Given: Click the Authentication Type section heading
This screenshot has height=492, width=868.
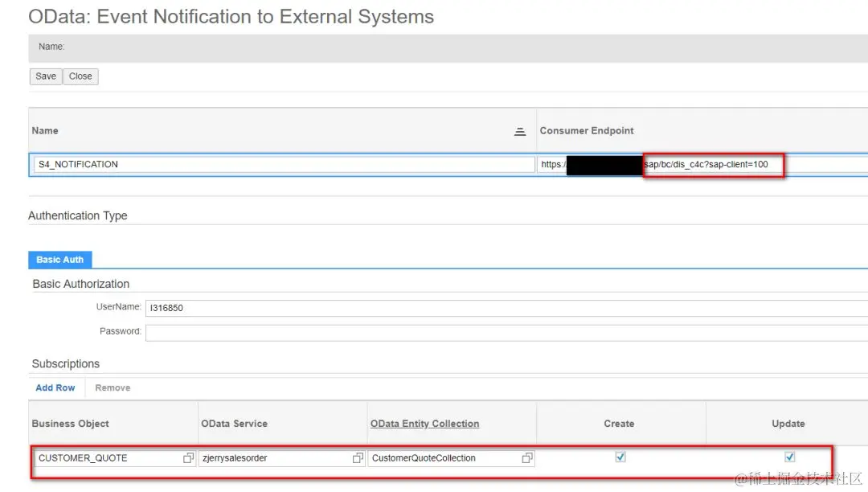Looking at the screenshot, I should [x=77, y=215].
